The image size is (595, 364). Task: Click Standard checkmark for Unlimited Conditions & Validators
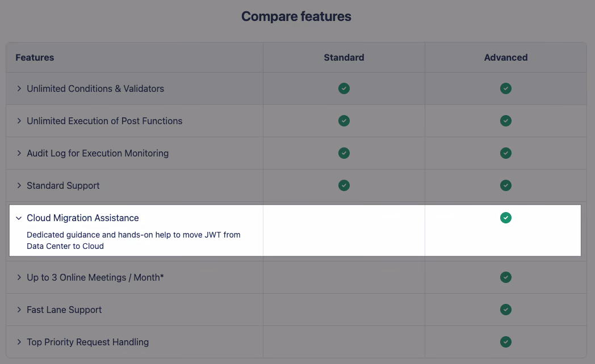pyautogui.click(x=344, y=88)
